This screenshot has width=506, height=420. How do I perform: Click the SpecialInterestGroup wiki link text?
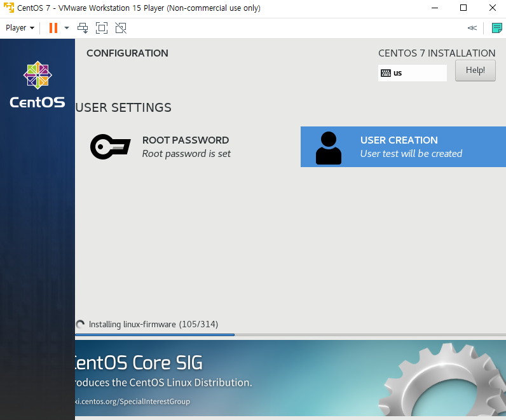[x=132, y=402]
